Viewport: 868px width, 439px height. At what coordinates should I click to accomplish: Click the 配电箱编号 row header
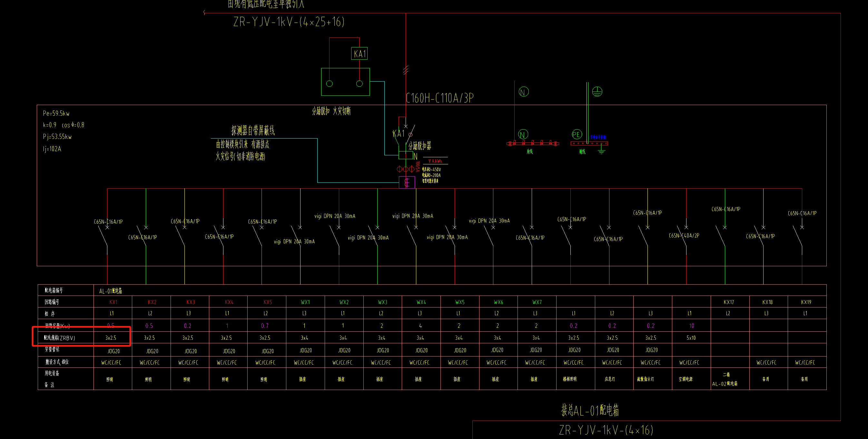coord(54,290)
